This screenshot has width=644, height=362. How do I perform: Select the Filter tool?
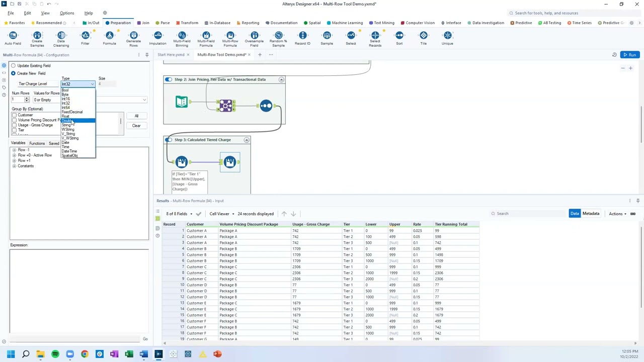point(86,38)
